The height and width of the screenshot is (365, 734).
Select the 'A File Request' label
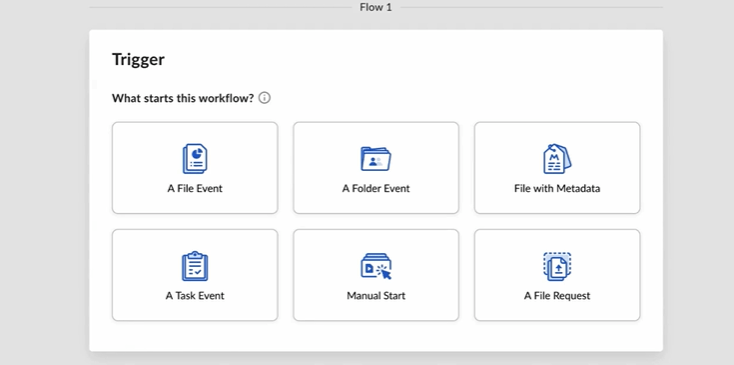coord(557,296)
